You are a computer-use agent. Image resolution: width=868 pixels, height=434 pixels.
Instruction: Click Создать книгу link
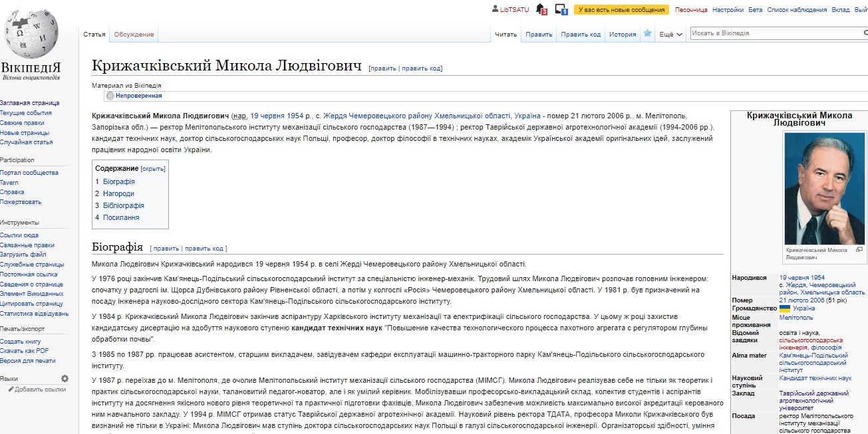(x=21, y=342)
